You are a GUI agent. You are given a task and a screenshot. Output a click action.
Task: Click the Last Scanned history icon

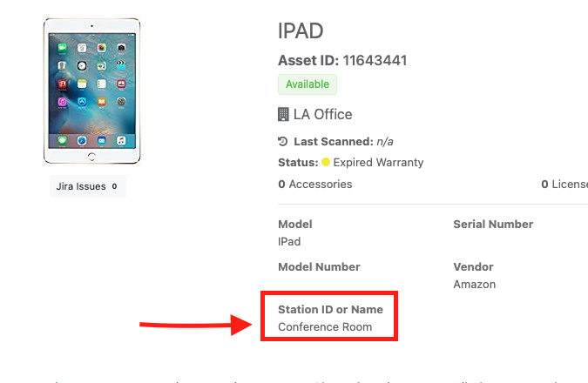pos(282,142)
